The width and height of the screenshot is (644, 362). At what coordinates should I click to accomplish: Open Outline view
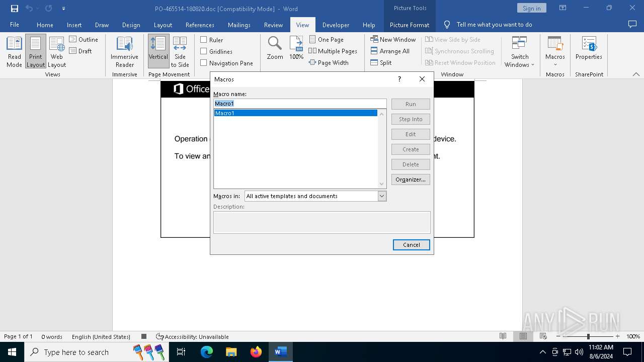(84, 39)
